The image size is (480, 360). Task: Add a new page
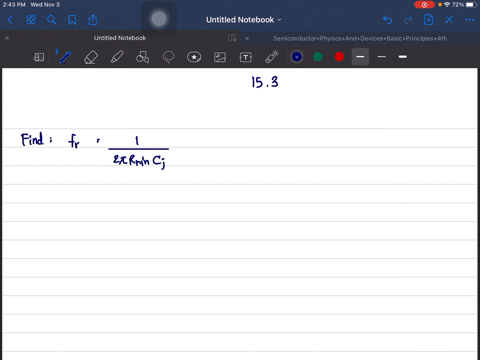click(x=428, y=20)
